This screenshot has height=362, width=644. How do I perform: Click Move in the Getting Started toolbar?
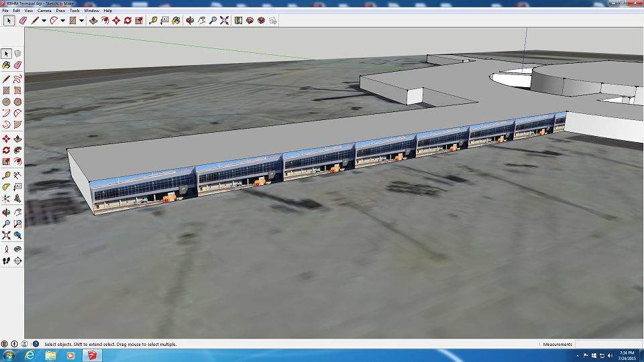pos(116,21)
